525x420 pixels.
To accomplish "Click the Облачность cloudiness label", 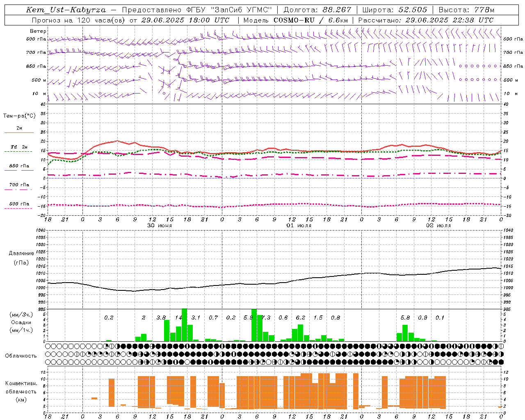I will click(21, 356).
